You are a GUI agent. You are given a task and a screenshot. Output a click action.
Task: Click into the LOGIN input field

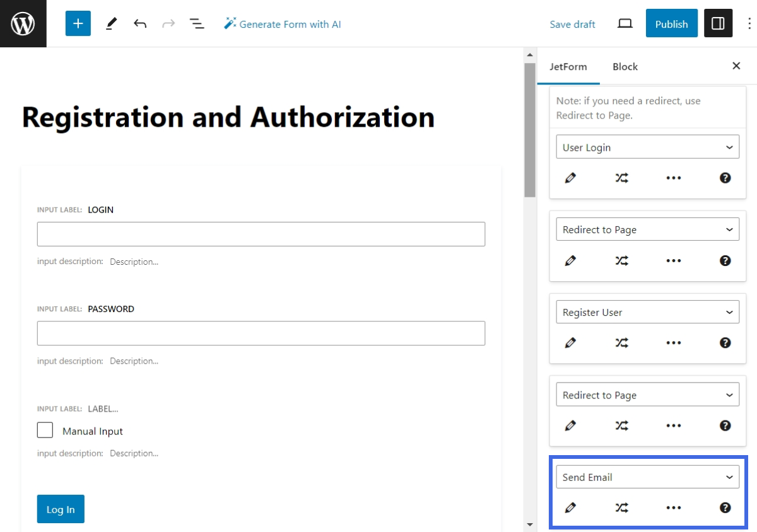(261, 234)
